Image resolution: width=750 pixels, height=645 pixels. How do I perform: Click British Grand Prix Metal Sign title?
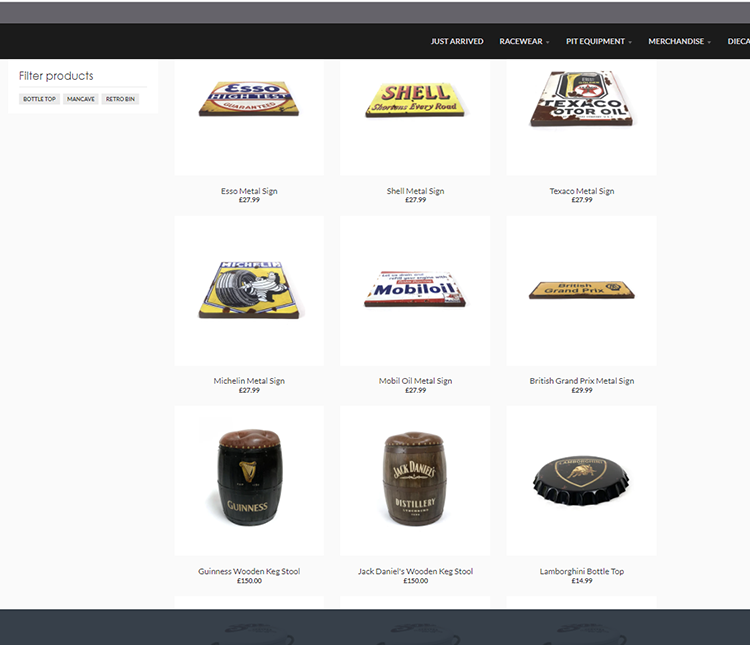click(x=582, y=381)
